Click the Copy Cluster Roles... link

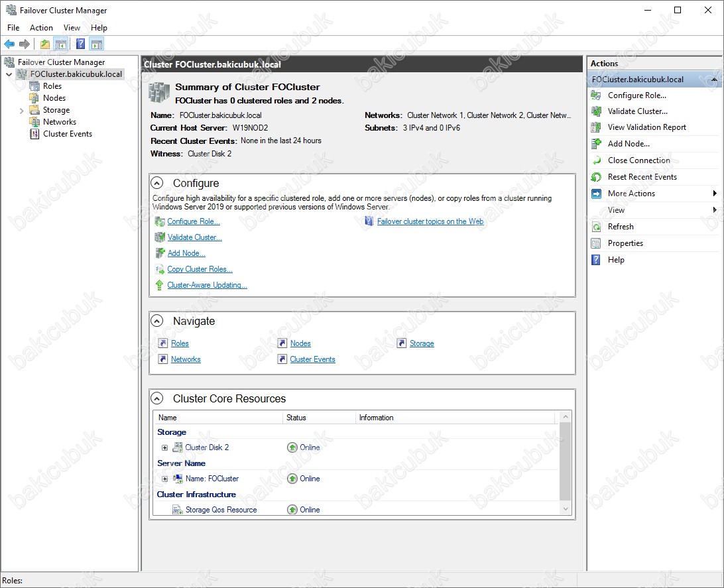(200, 269)
